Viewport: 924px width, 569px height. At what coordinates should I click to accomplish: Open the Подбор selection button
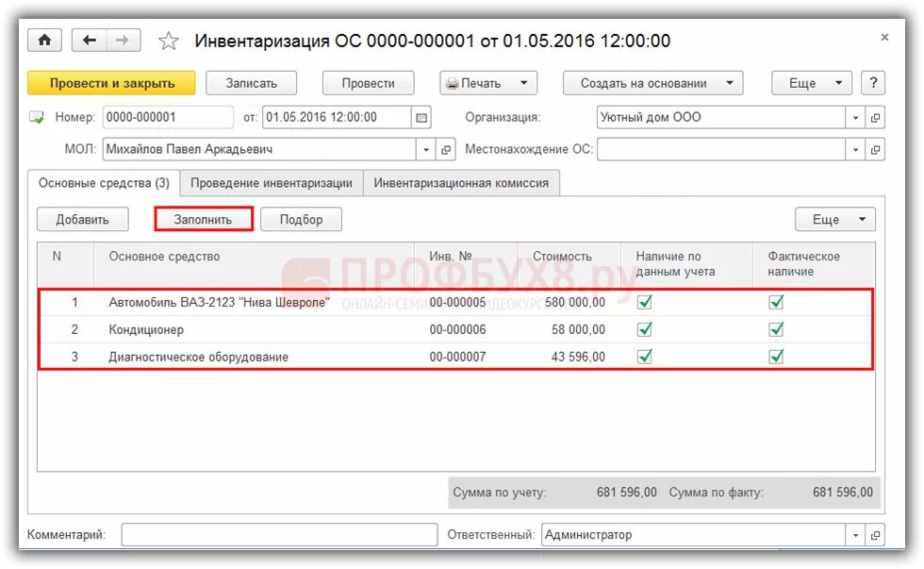pyautogui.click(x=301, y=219)
